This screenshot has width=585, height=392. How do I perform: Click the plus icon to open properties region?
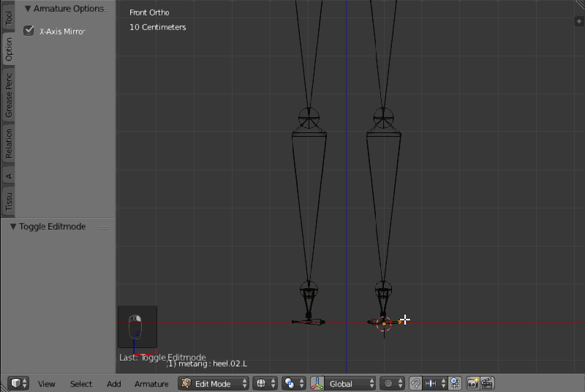click(579, 21)
